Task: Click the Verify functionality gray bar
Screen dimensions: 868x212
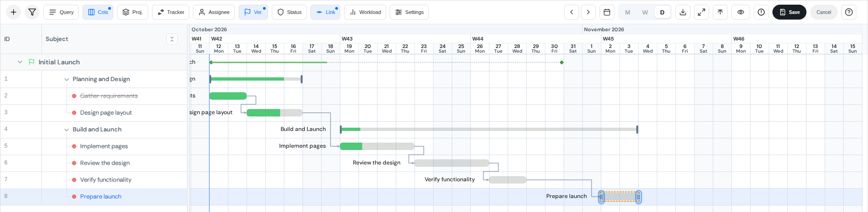Action: click(x=508, y=180)
